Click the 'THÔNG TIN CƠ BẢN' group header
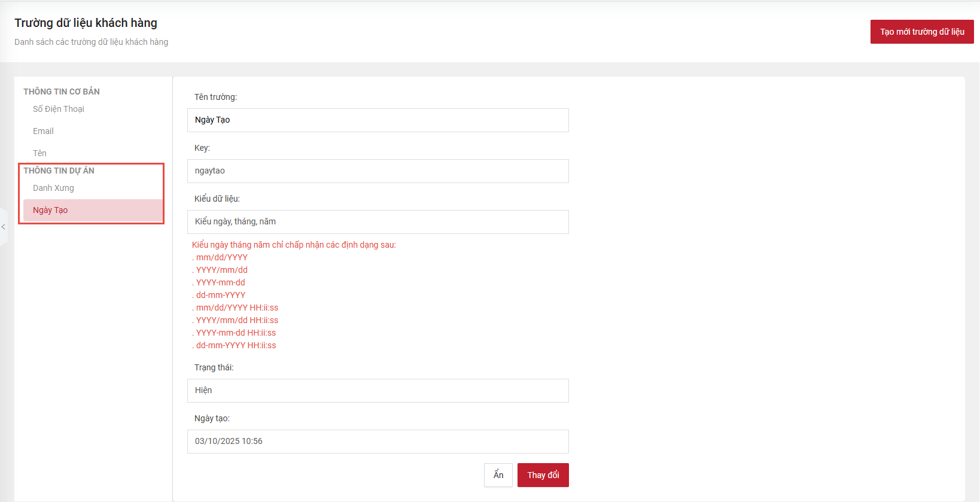The width and height of the screenshot is (980, 502). click(x=62, y=92)
